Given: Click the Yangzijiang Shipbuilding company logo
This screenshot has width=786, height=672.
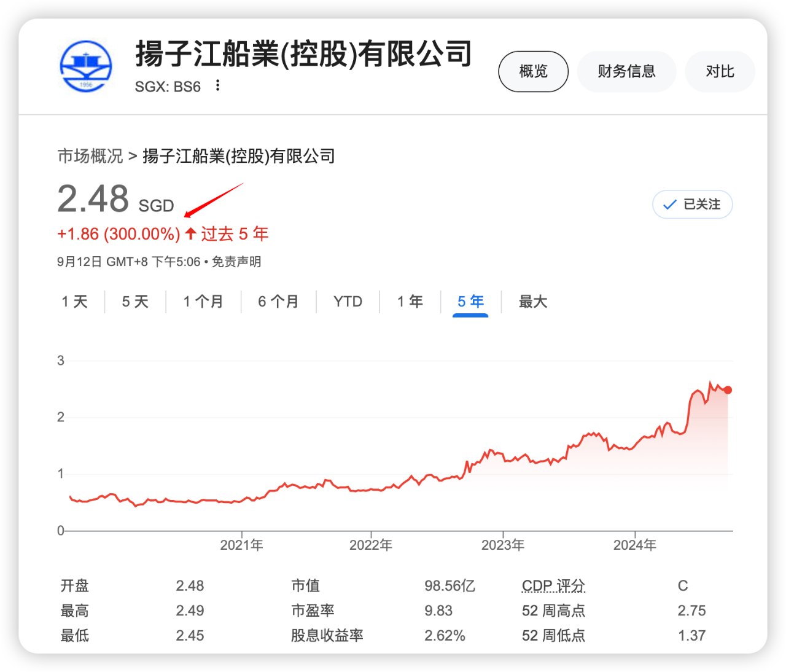Looking at the screenshot, I should [86, 66].
